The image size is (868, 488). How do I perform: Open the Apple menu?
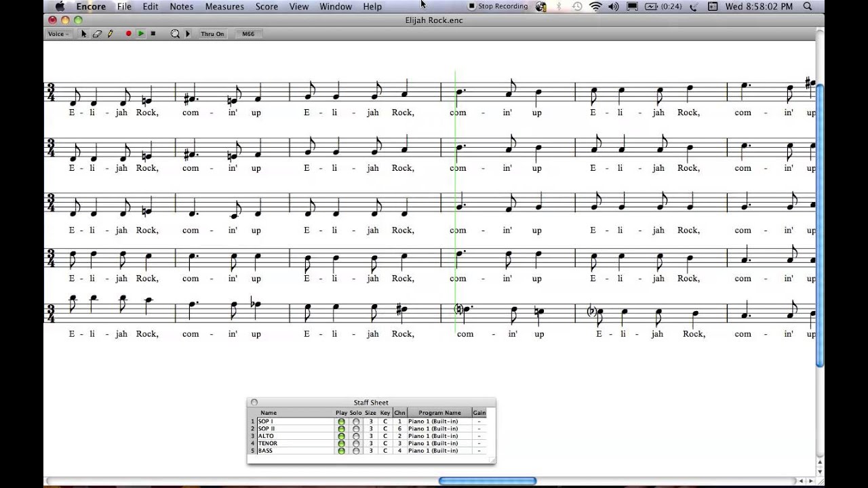60,6
